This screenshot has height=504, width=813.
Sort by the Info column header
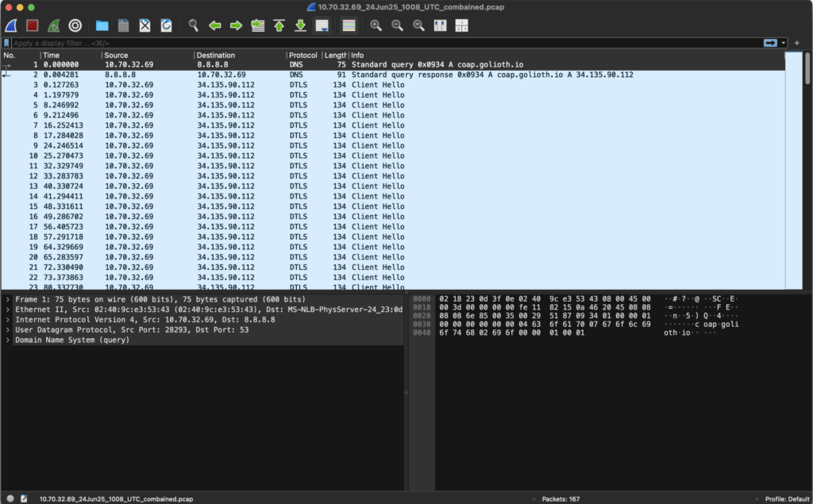coord(567,55)
